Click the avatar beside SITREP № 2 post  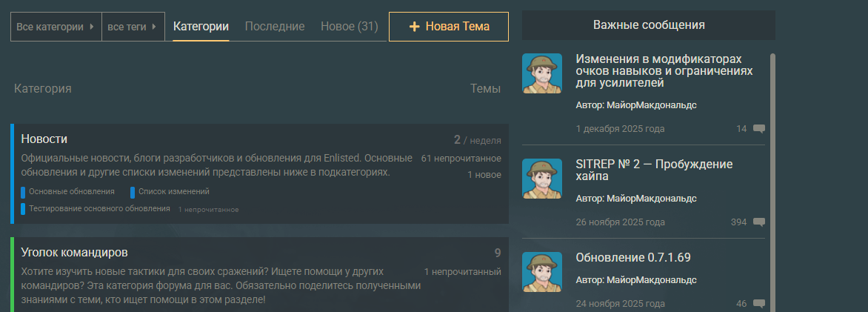541,179
